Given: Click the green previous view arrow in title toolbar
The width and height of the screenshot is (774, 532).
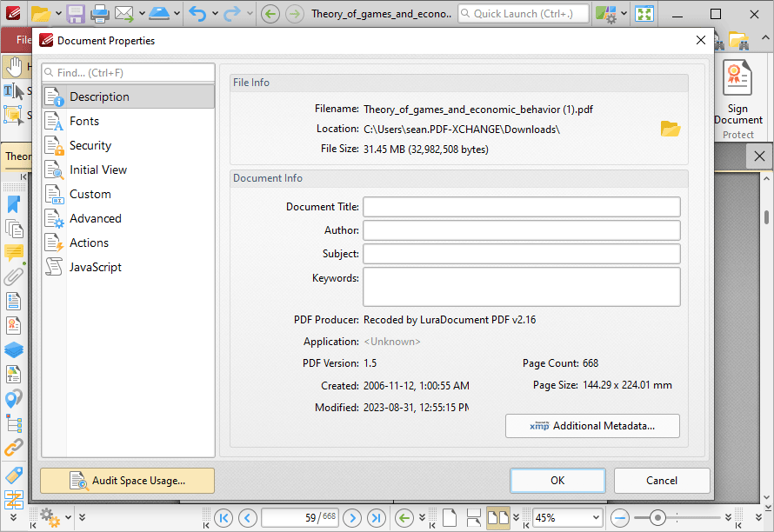Looking at the screenshot, I should point(270,14).
